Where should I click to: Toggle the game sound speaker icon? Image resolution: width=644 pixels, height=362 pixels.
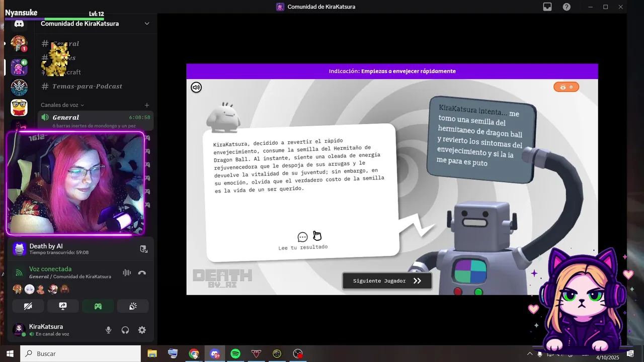(196, 87)
